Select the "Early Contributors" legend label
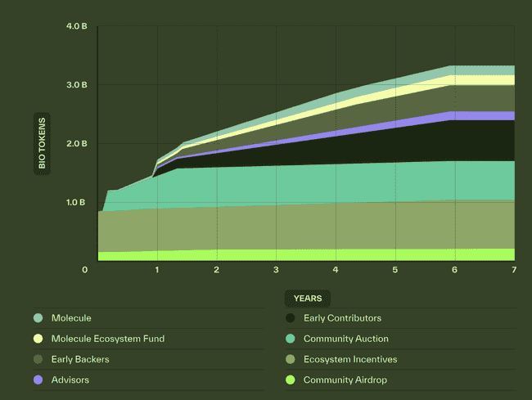The image size is (532, 400). click(x=342, y=318)
